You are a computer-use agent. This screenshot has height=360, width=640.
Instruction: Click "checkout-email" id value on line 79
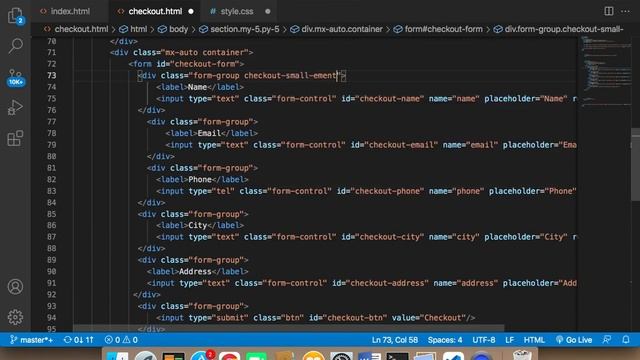pyautogui.click(x=401, y=145)
